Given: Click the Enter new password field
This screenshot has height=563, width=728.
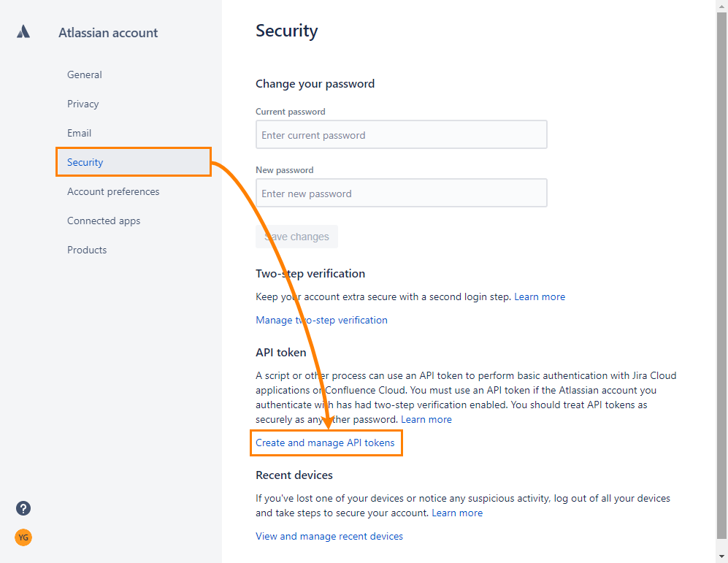Looking at the screenshot, I should point(401,193).
